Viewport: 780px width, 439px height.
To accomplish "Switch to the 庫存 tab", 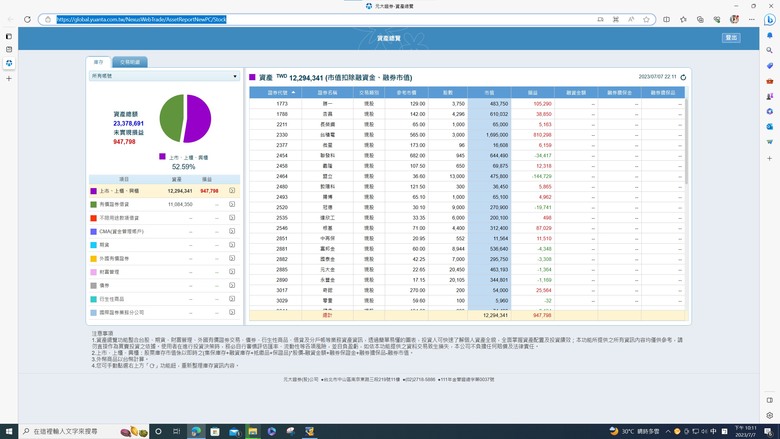I will 98,62.
